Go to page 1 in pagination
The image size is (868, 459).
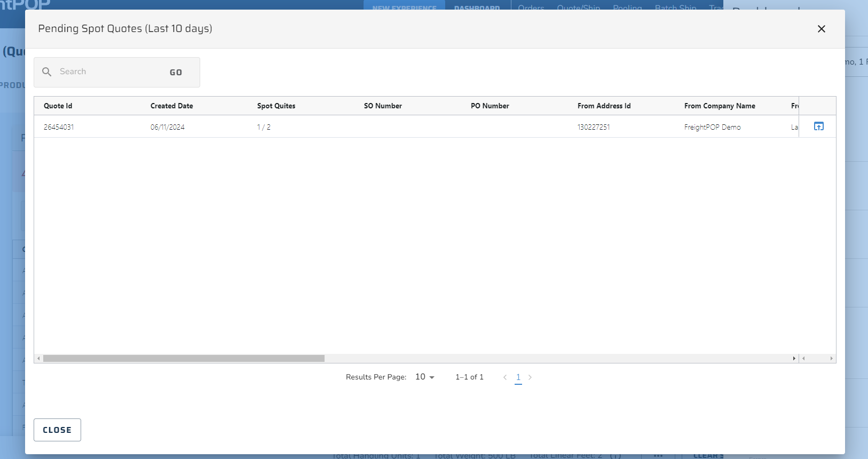[518, 377]
